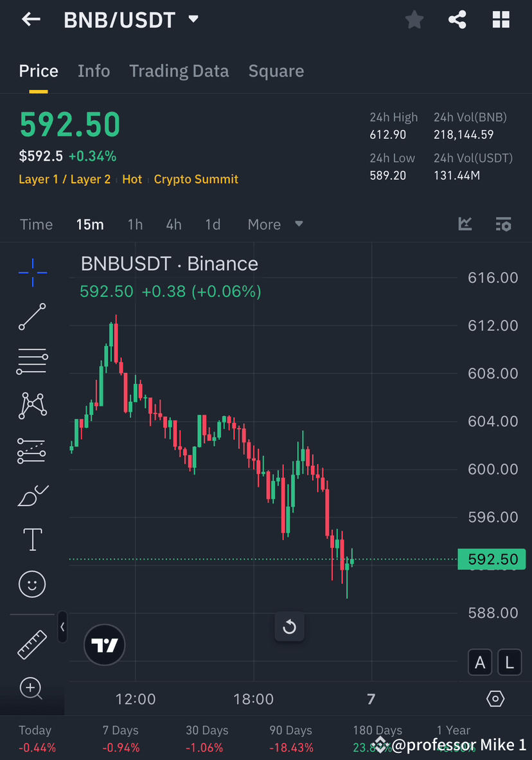The width and height of the screenshot is (532, 760).
Task: Open the chart indicators panel
Action: point(465,224)
